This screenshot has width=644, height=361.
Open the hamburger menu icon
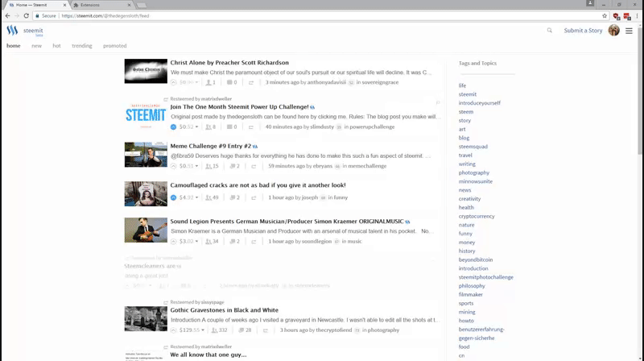point(629,31)
